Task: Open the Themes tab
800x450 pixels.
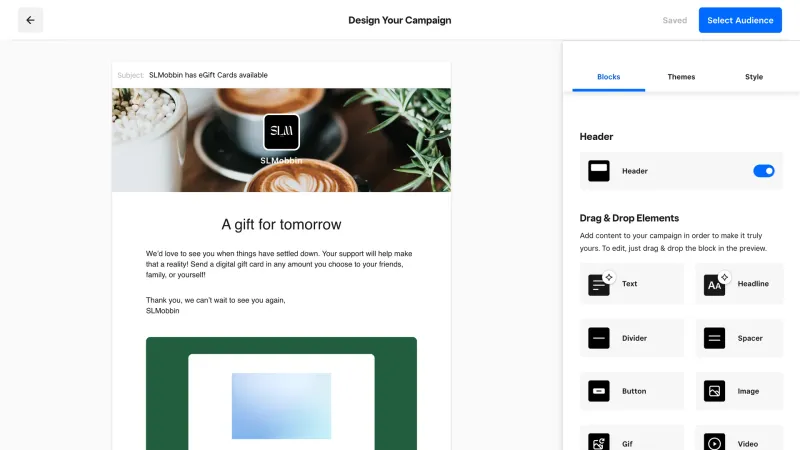Action: coord(681,77)
